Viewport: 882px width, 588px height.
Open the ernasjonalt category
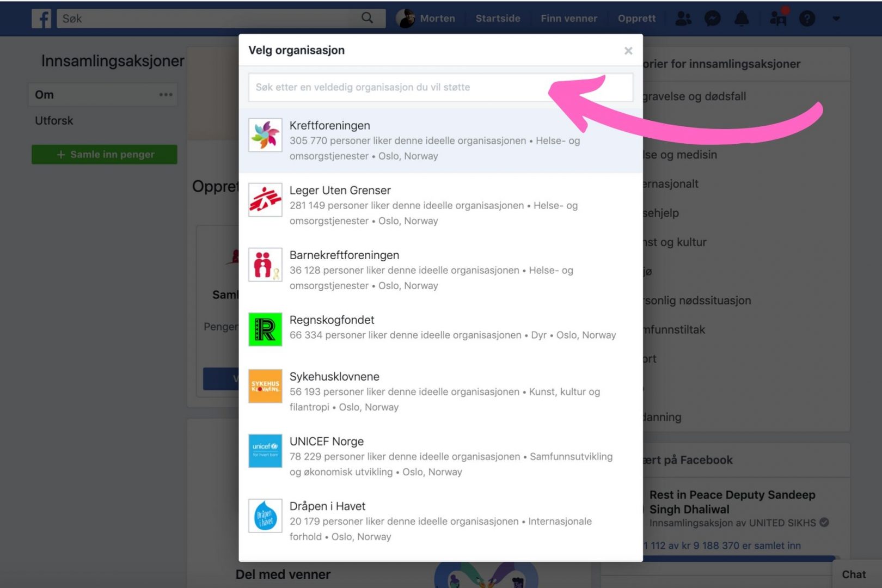671,184
